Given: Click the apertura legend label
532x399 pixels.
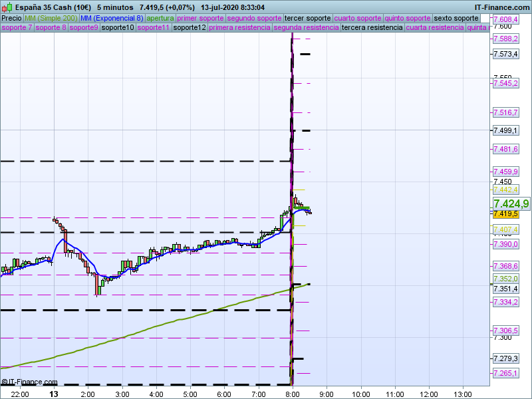Looking at the screenshot, I should pyautogui.click(x=160, y=18).
